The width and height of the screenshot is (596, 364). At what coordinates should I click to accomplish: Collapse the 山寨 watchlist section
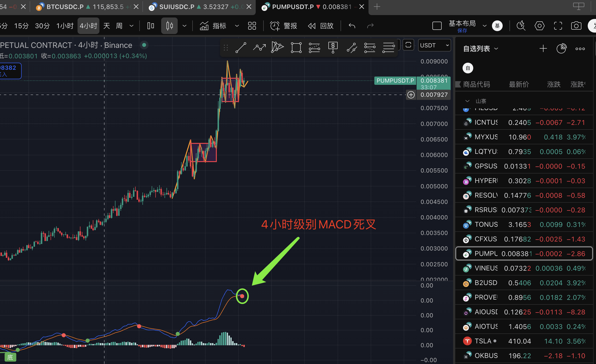[467, 101]
